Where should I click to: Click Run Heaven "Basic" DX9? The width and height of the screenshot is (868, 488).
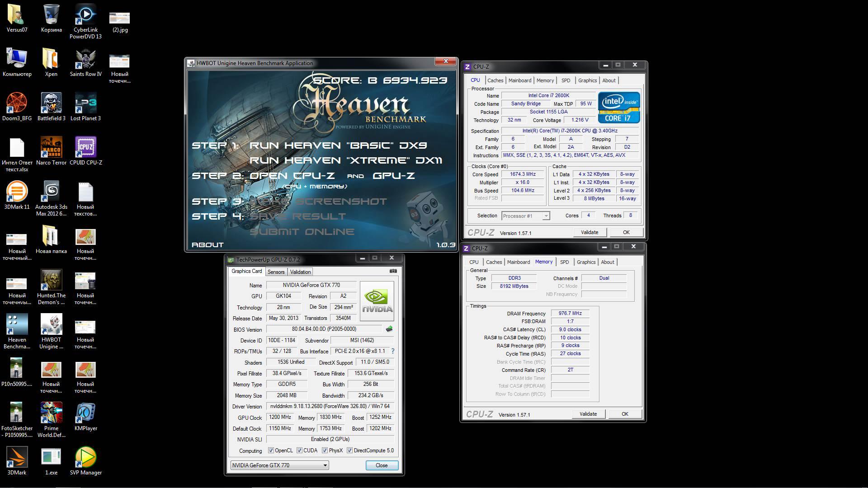click(338, 145)
